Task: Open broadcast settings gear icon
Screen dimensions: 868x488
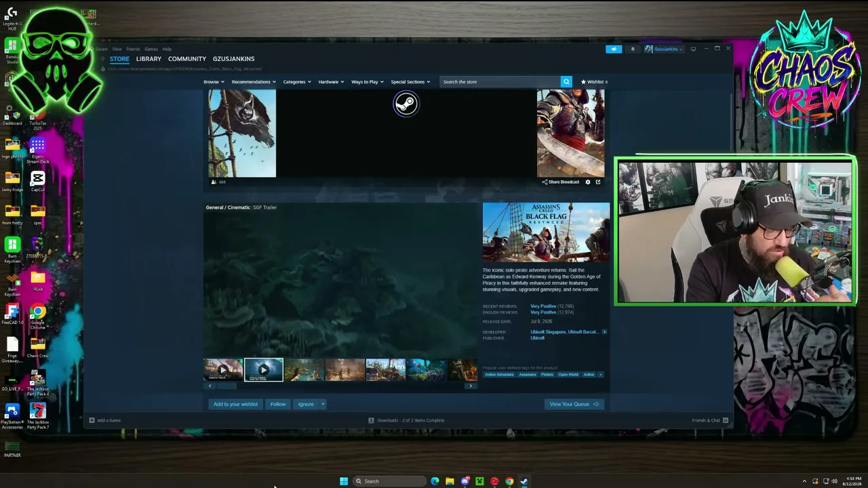Action: point(588,182)
